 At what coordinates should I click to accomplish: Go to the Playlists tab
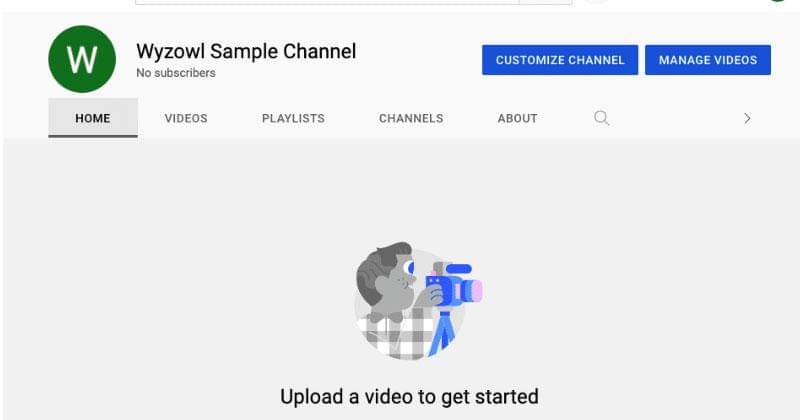293,118
